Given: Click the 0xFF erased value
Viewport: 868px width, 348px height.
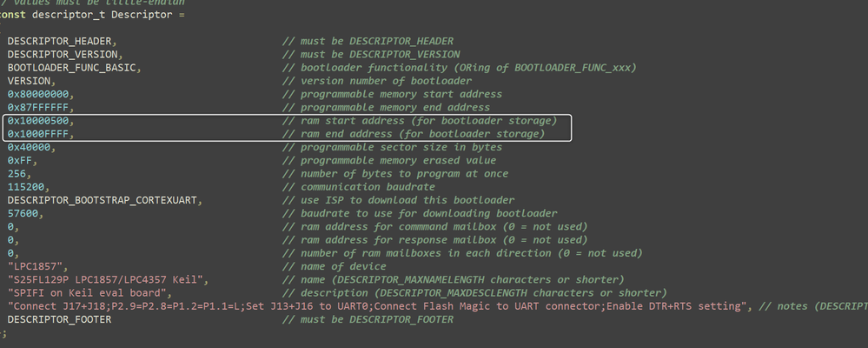Looking at the screenshot, I should point(21,160).
